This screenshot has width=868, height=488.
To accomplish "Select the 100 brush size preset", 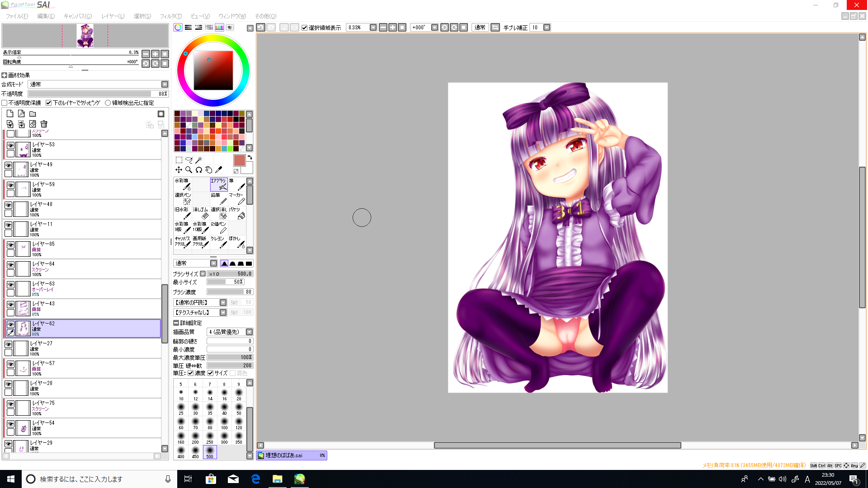I will 224,423.
